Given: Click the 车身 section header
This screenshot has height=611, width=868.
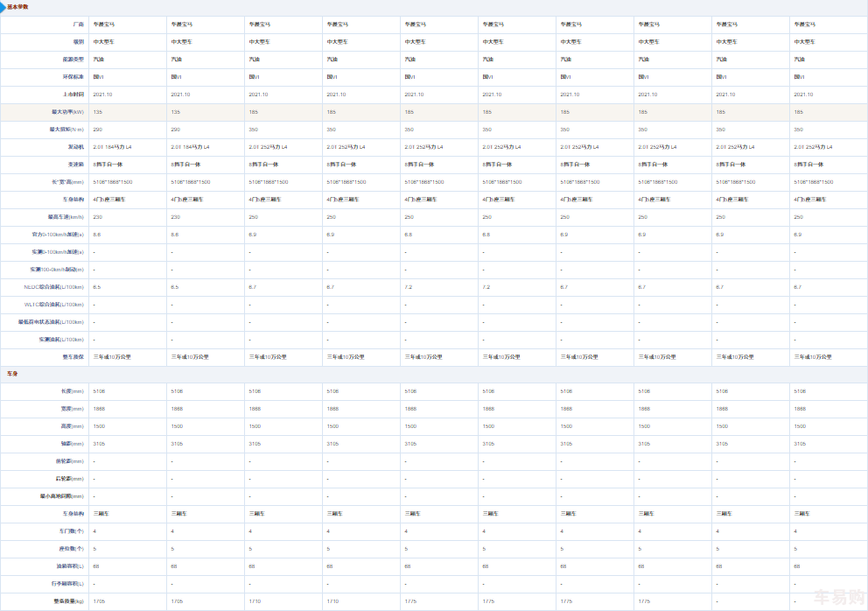Looking at the screenshot, I should coord(12,374).
